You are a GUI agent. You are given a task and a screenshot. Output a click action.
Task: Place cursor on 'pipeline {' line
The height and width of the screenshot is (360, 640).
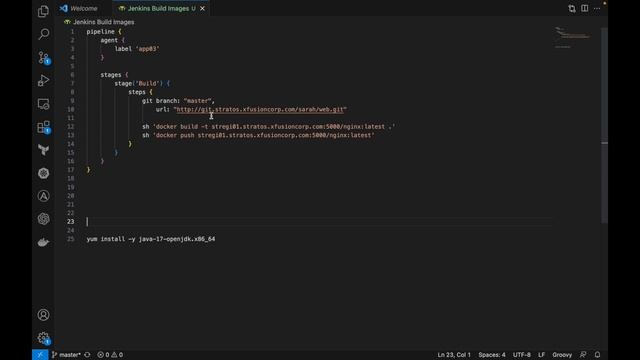tap(104, 31)
